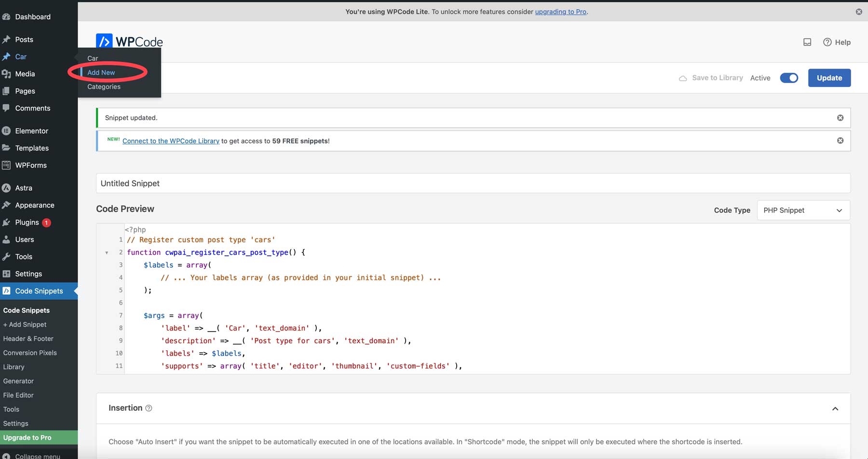The image size is (868, 459).
Task: Open Connect to the WPCode Library link
Action: (171, 141)
